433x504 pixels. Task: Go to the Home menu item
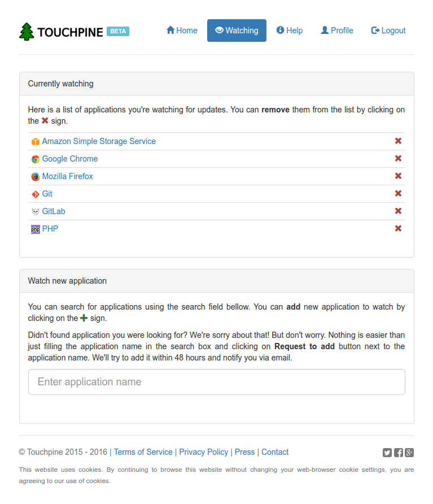[182, 31]
